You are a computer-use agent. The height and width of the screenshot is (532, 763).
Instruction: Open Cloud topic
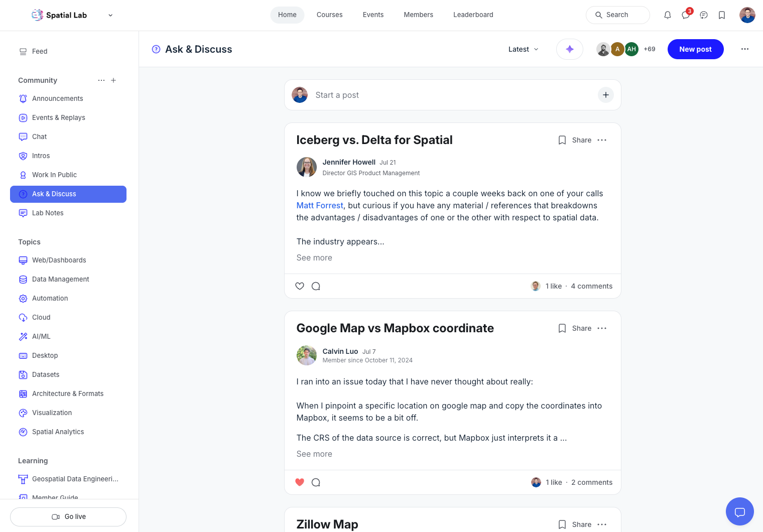click(x=68, y=317)
